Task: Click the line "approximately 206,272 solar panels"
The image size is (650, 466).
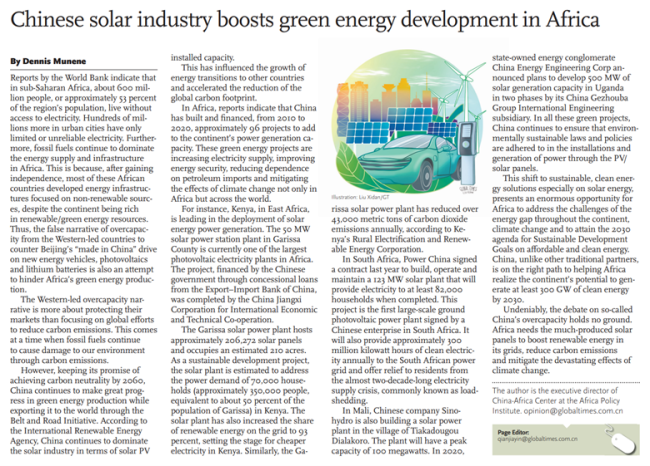Action: (236, 340)
